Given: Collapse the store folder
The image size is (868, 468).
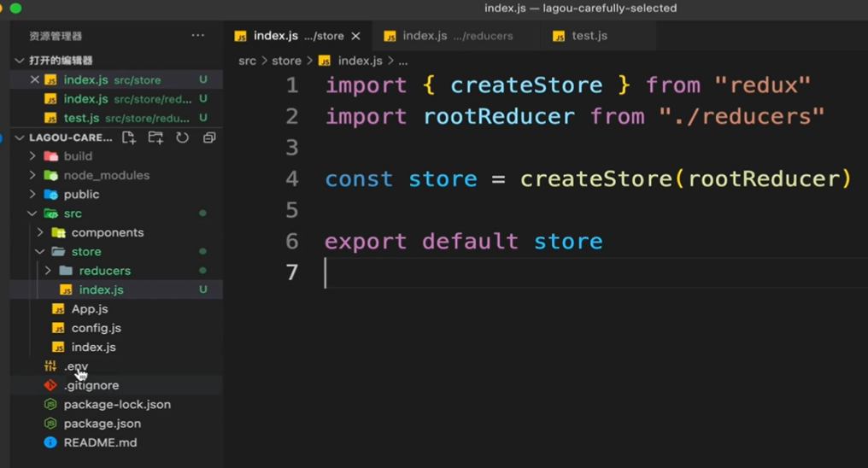Looking at the screenshot, I should coord(40,252).
